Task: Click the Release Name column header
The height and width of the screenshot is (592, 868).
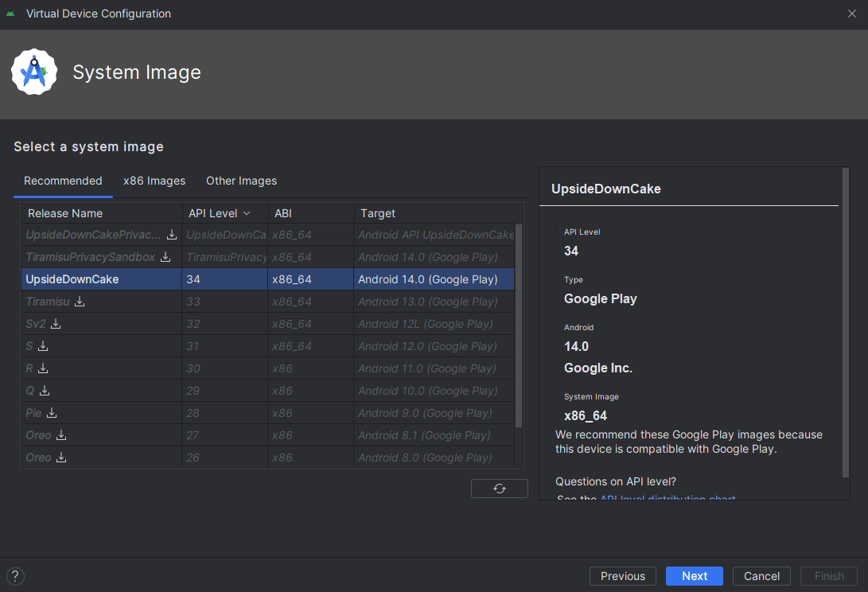Action: pos(101,213)
